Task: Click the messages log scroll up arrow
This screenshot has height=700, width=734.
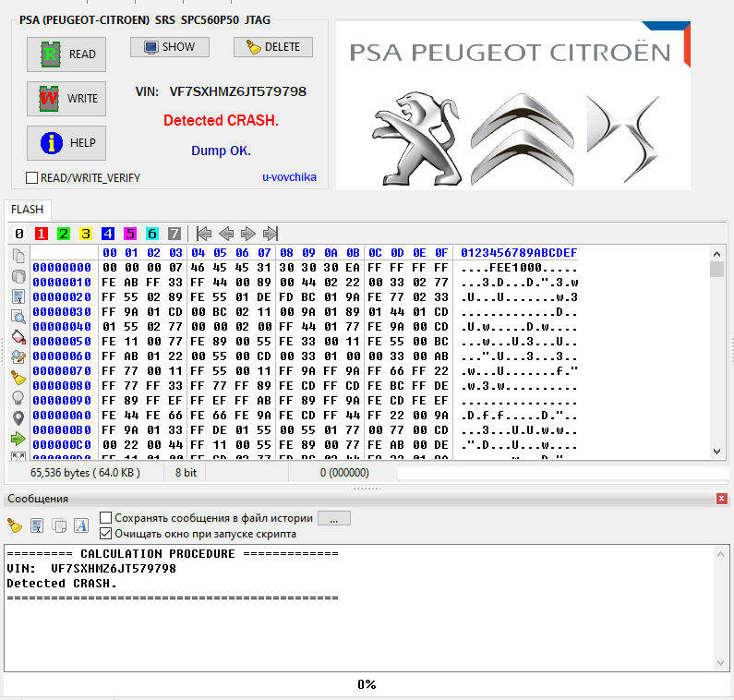Action: point(720,554)
